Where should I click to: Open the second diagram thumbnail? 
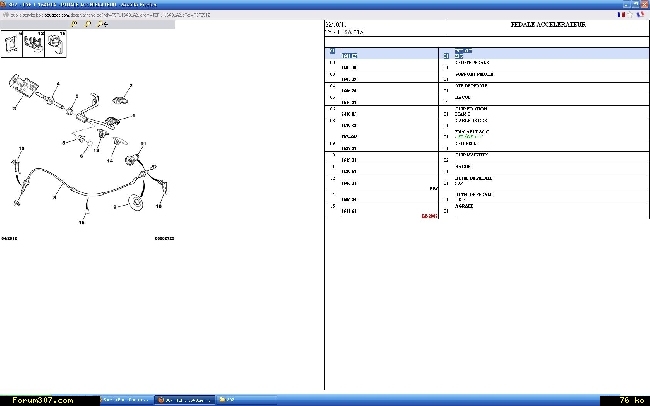tap(32, 45)
